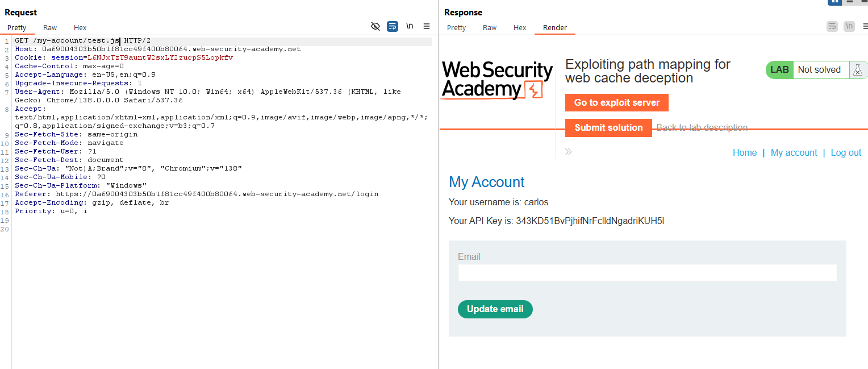This screenshot has height=369, width=868.
Task: Switch Request view to Hex tab
Action: click(x=80, y=27)
